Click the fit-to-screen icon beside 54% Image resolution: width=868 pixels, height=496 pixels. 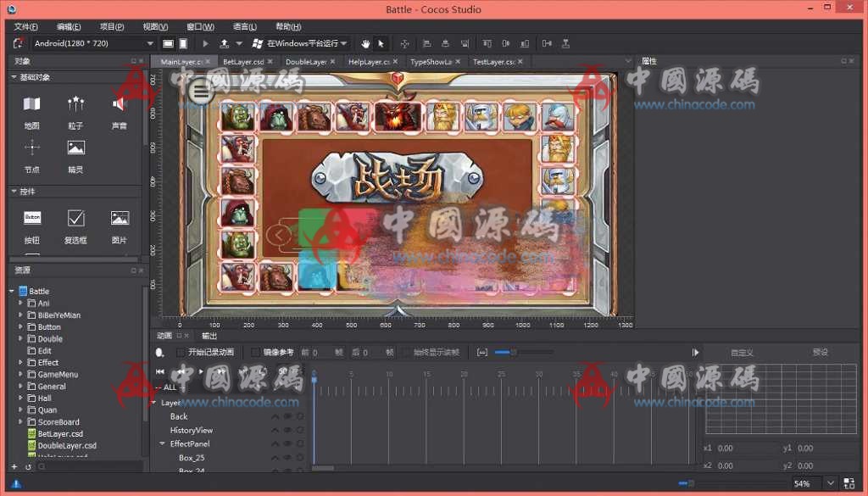[x=849, y=483]
